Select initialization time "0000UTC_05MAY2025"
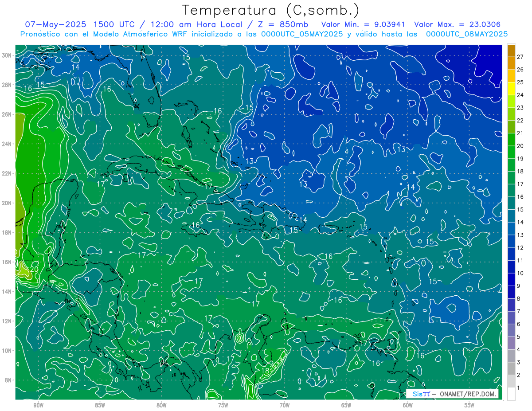 302,34
